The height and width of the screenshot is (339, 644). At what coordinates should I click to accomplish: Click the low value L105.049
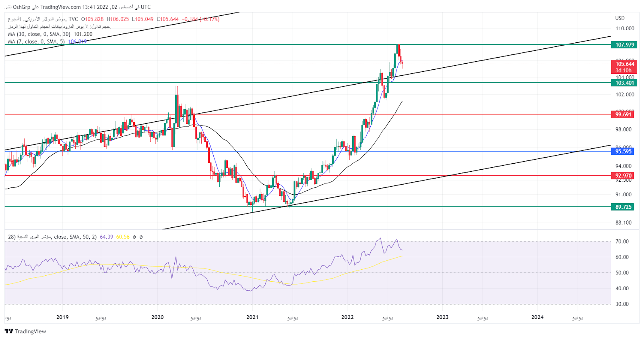[x=142, y=19]
